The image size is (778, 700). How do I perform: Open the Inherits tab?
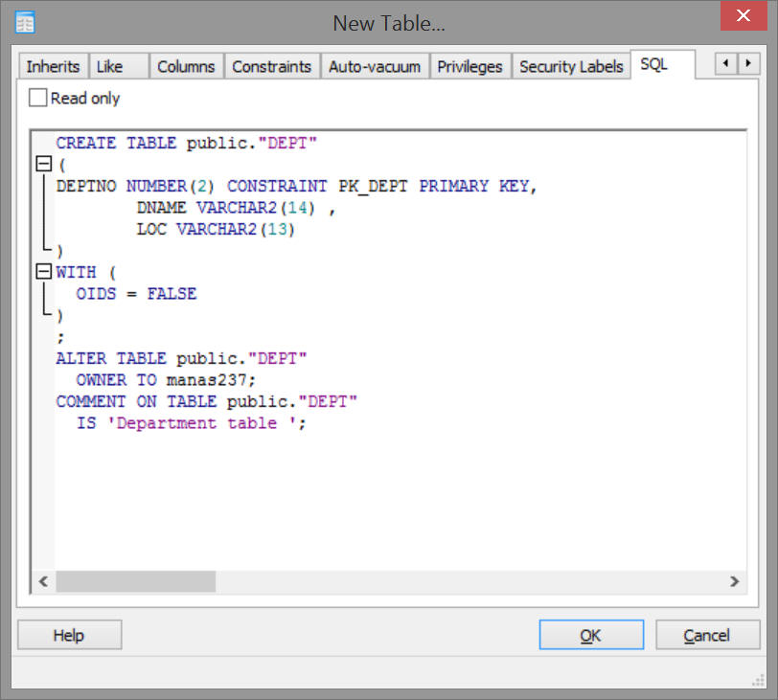coord(53,66)
